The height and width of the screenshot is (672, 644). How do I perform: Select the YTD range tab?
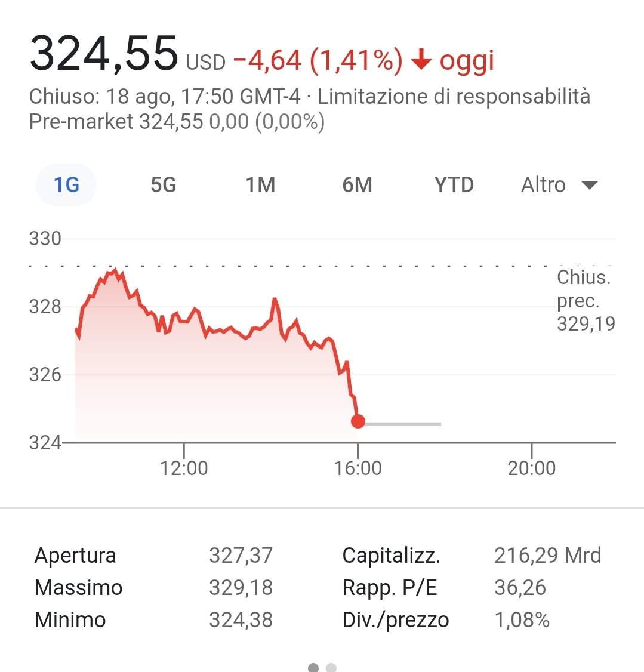click(x=454, y=185)
